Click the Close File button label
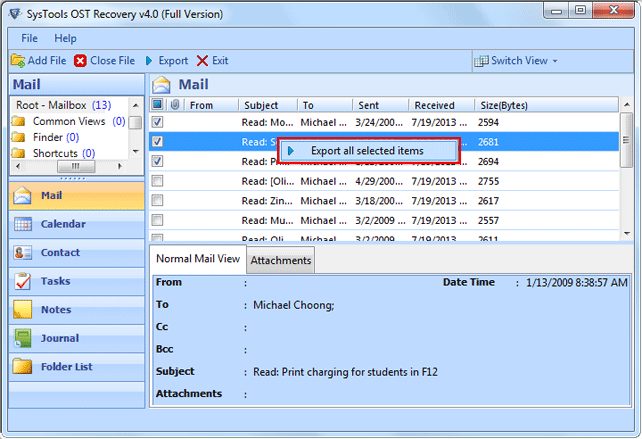Viewport: 642px width, 439px height. [x=112, y=61]
